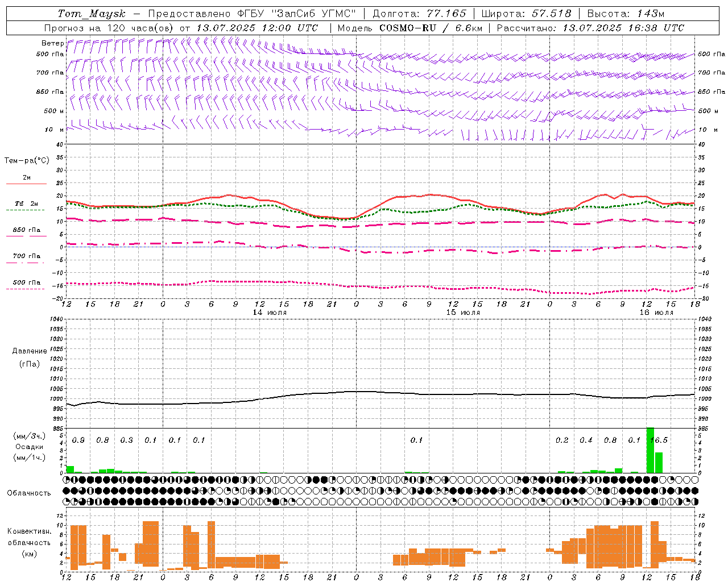Click the Облачность panel label
728x582 pixels.
tap(29, 493)
